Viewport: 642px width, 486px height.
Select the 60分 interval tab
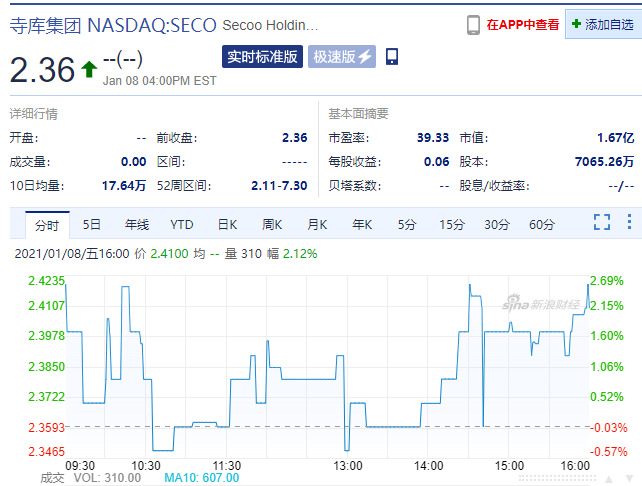542,225
